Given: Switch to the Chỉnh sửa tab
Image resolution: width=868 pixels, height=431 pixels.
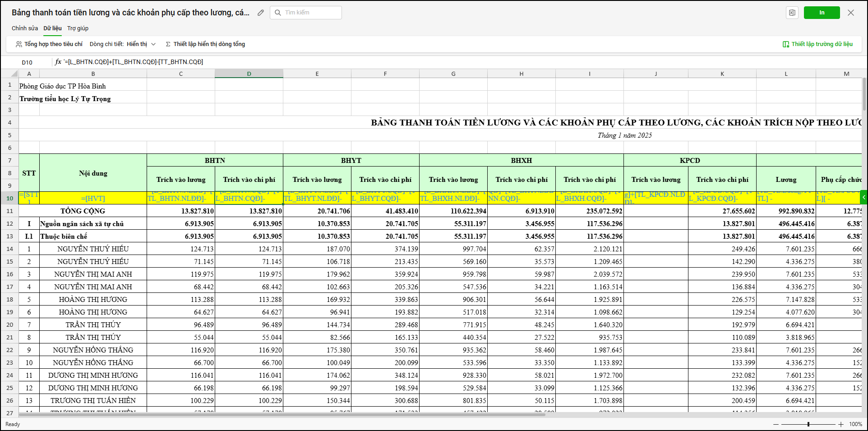Looking at the screenshot, I should 25,28.
